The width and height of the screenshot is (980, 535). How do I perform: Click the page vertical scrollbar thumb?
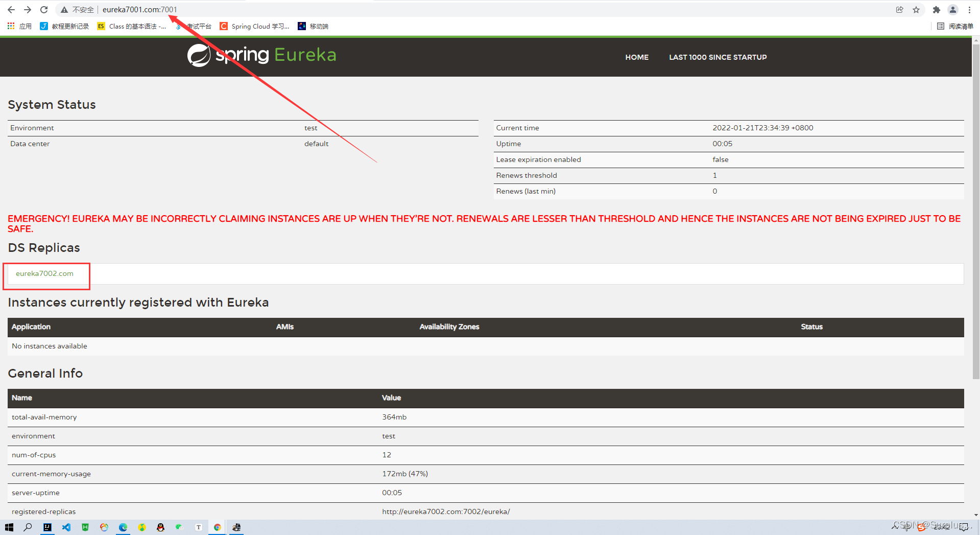coord(976,211)
